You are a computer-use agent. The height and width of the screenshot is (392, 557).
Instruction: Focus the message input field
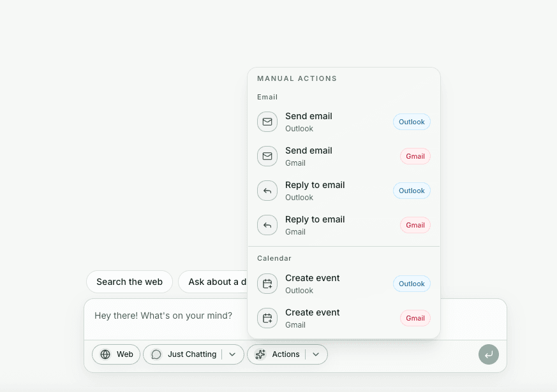(x=166, y=319)
